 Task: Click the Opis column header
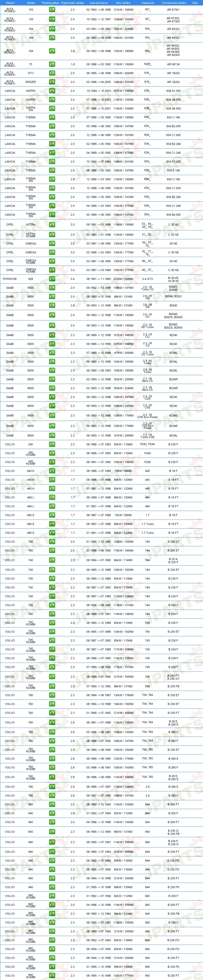pos(195,3)
